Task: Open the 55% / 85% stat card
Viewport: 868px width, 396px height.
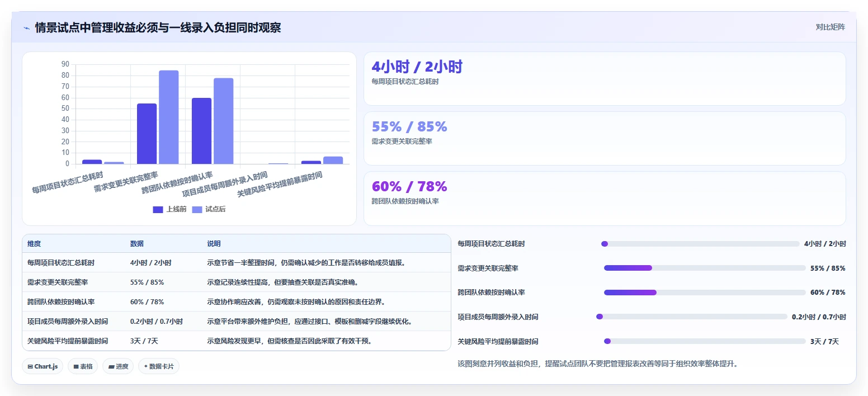Action: click(x=605, y=138)
